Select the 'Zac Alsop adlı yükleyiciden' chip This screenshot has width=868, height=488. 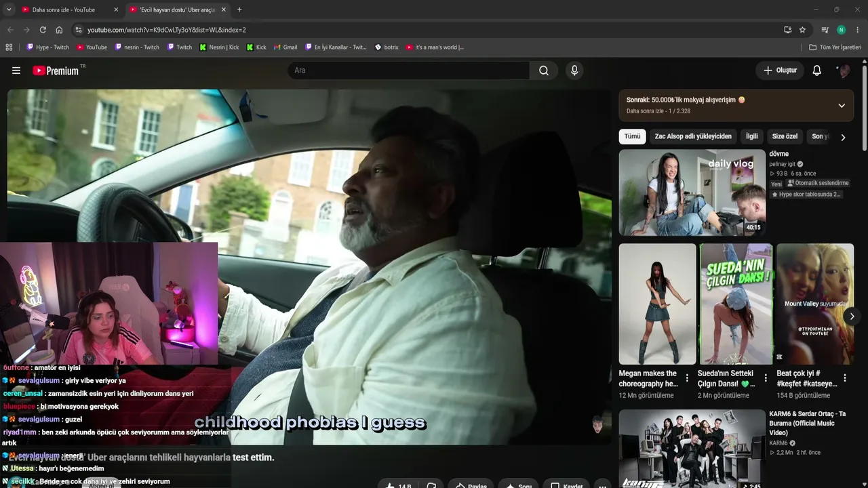tap(693, 136)
